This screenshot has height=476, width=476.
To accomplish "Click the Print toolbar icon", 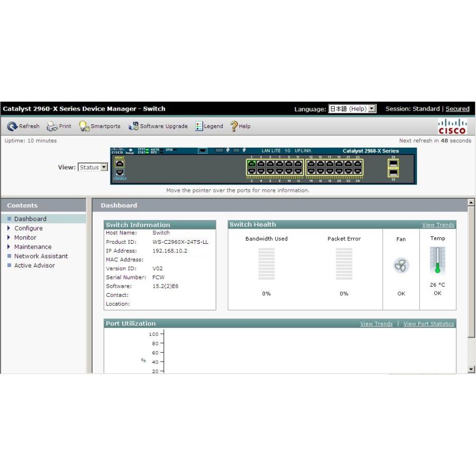I will click(52, 126).
